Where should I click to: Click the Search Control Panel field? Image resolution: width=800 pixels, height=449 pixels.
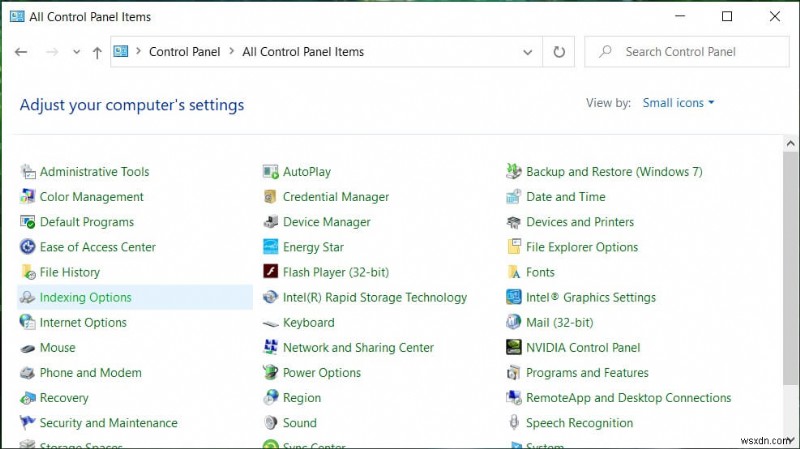[688, 52]
